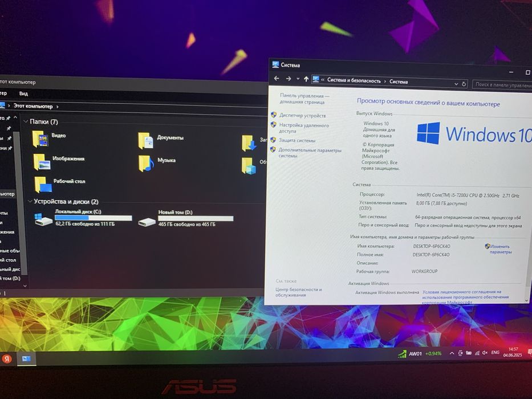
Task: Click Изменить параметры link
Action: pyautogui.click(x=500, y=249)
